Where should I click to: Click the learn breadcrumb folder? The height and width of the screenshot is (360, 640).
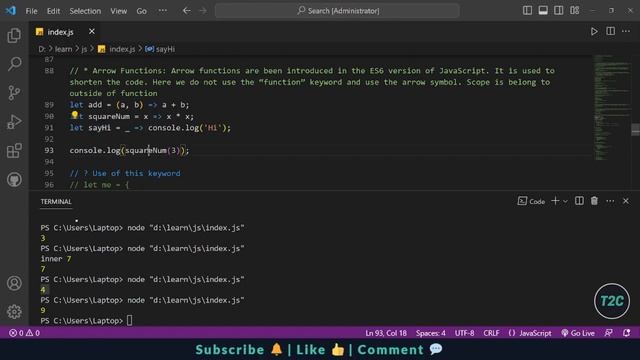[63, 49]
